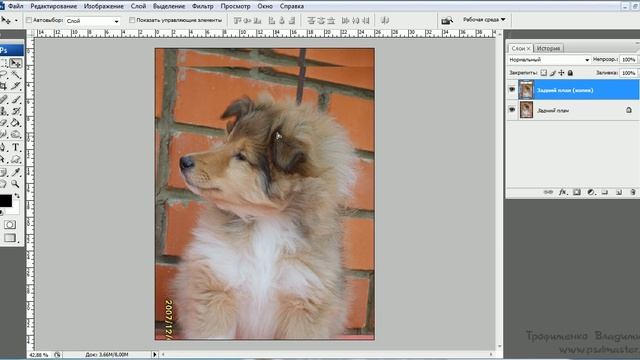
Task: Open the Слой auto-select dropdown
Action: tap(93, 20)
